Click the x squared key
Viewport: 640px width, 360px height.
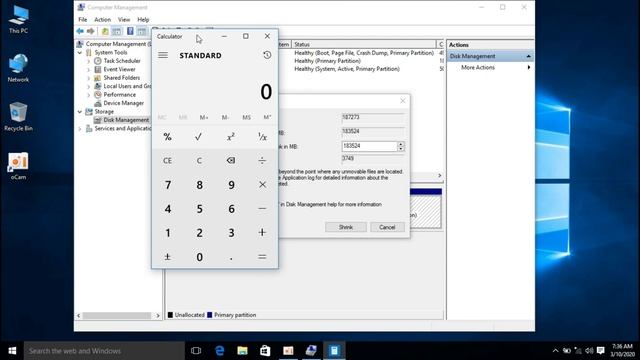click(231, 137)
